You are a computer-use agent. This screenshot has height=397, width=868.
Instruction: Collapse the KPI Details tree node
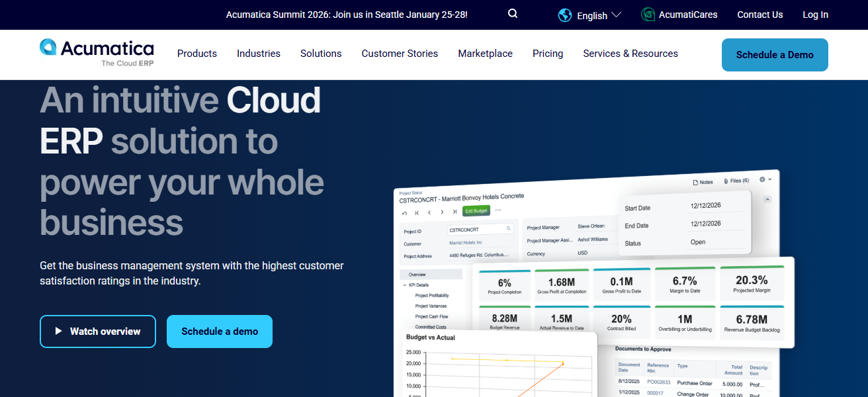point(405,285)
